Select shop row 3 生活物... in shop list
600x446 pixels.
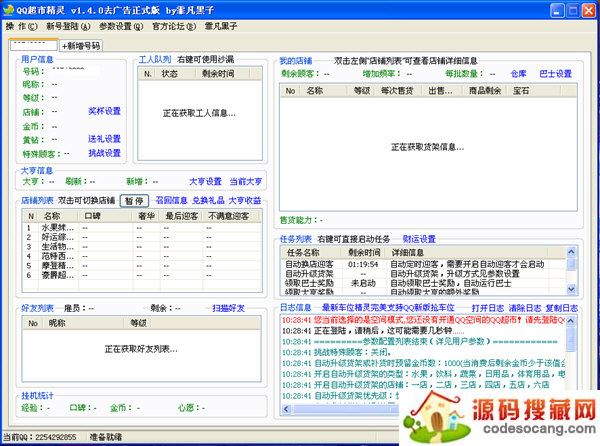point(142,247)
